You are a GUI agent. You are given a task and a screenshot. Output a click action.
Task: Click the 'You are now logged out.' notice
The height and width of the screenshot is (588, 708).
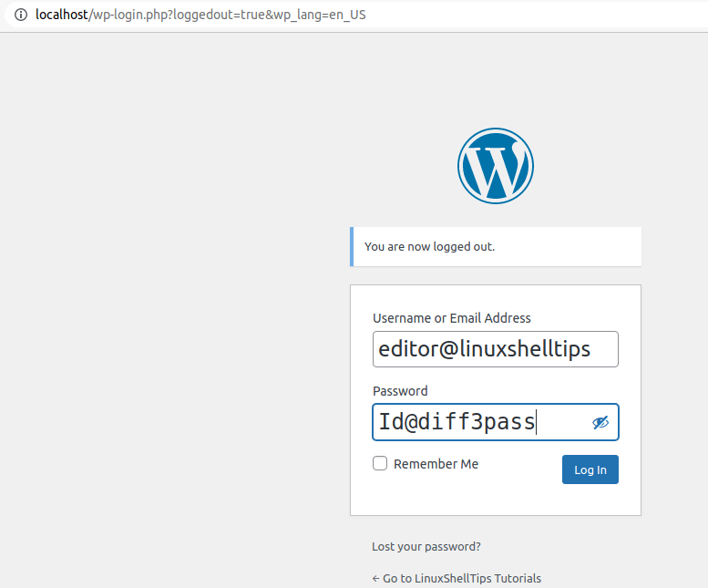coord(496,246)
